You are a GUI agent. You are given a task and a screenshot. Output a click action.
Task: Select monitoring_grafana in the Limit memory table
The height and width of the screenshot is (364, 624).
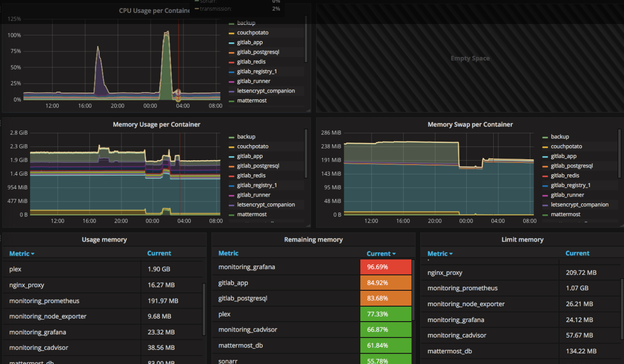pos(456,320)
